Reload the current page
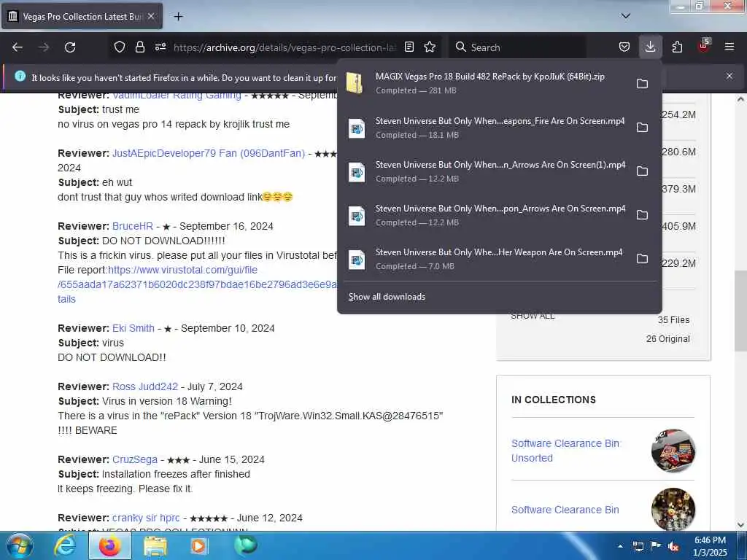 point(70,47)
